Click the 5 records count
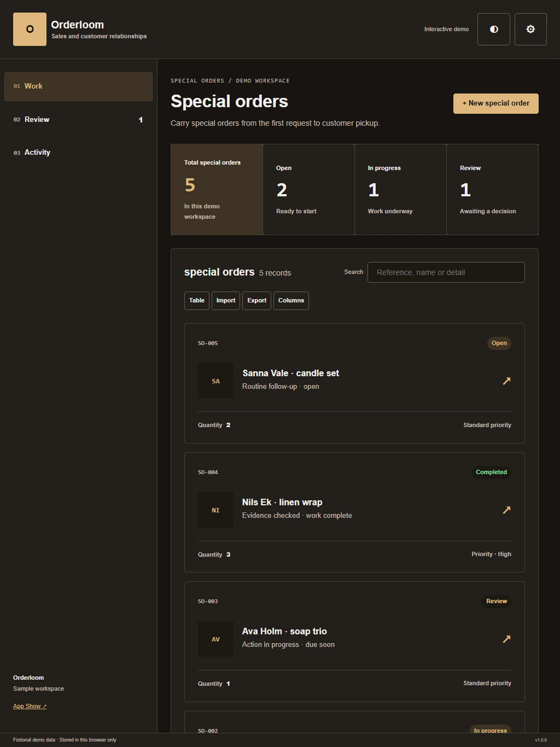 275,273
